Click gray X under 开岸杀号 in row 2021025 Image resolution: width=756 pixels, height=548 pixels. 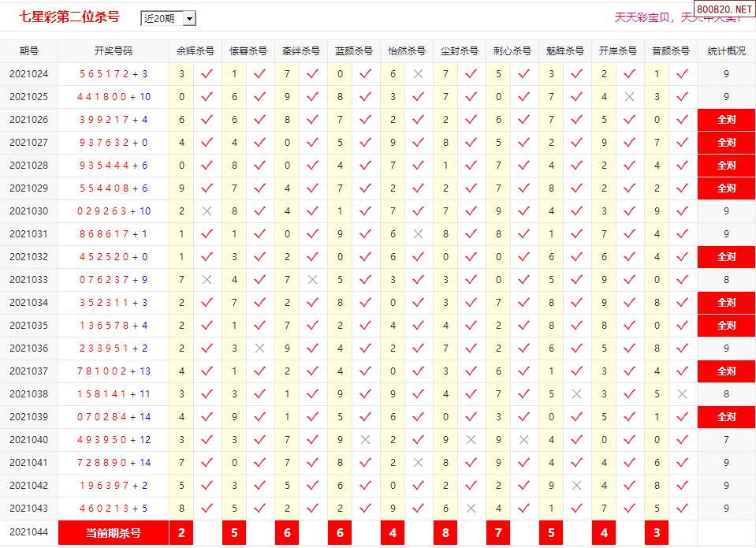coord(629,97)
